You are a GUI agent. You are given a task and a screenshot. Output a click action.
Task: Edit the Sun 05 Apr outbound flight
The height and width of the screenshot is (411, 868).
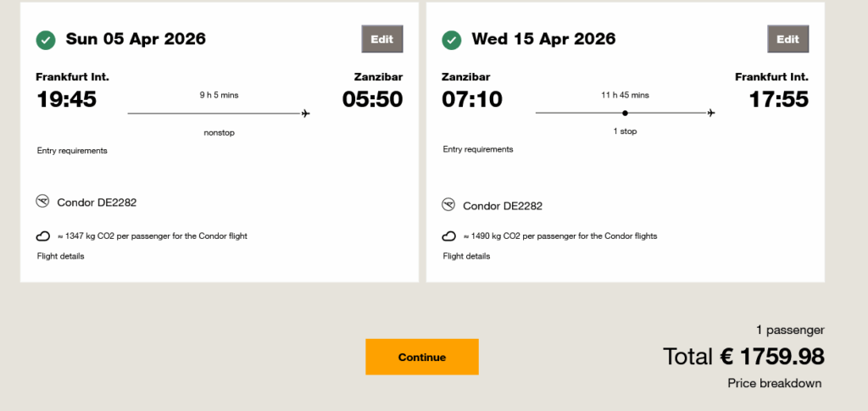coord(382,39)
